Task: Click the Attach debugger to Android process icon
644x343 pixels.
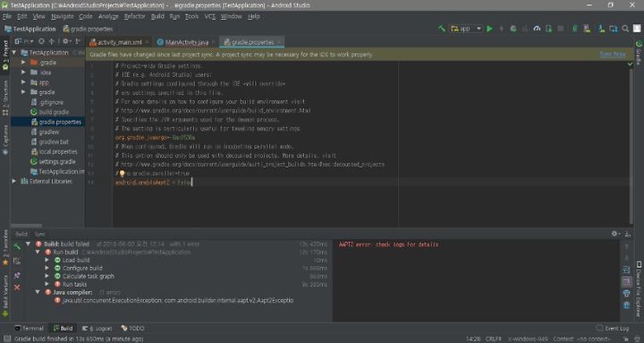Action: point(548,29)
